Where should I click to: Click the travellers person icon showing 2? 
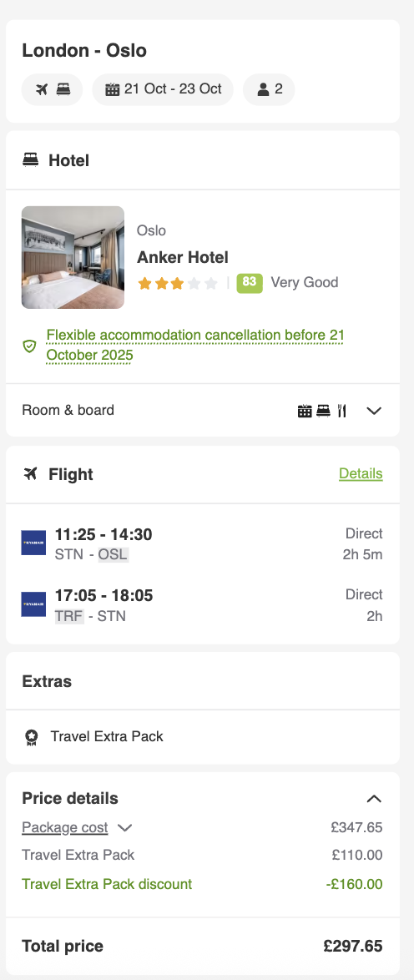click(263, 89)
